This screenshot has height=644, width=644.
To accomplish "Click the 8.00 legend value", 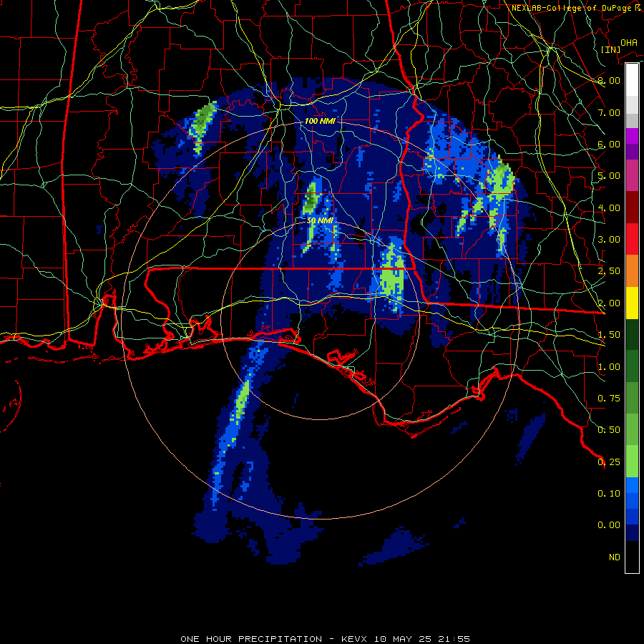I will [609, 80].
